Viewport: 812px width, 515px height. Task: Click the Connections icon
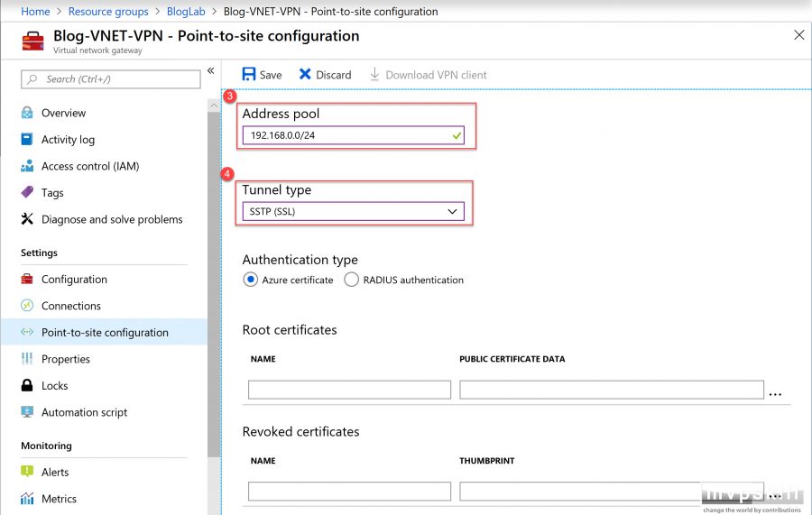pyautogui.click(x=27, y=306)
